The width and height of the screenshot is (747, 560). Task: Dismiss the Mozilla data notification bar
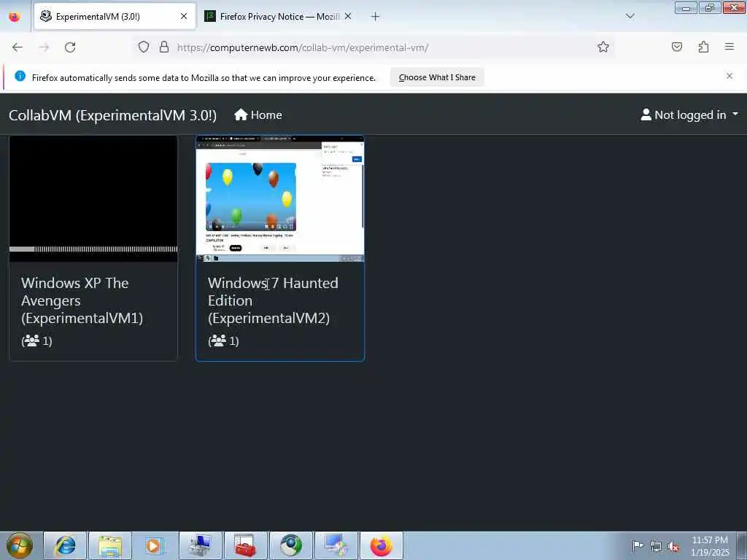(729, 76)
